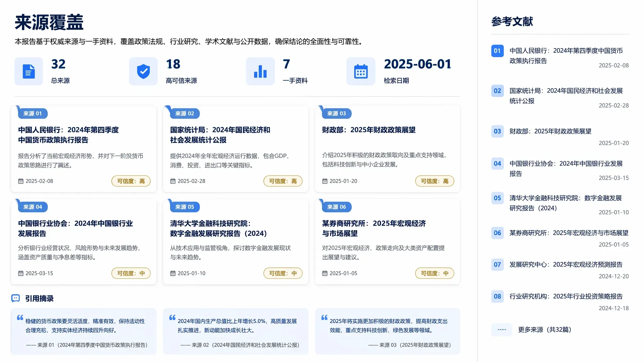Select the 来源 03 tag label
The width and height of the screenshot is (644, 362).
(x=337, y=113)
